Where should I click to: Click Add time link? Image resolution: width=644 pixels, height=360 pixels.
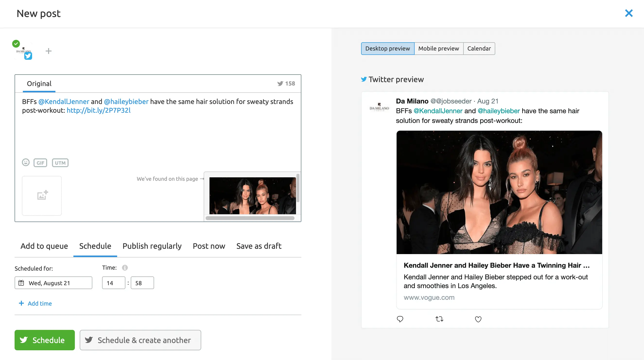pyautogui.click(x=40, y=303)
